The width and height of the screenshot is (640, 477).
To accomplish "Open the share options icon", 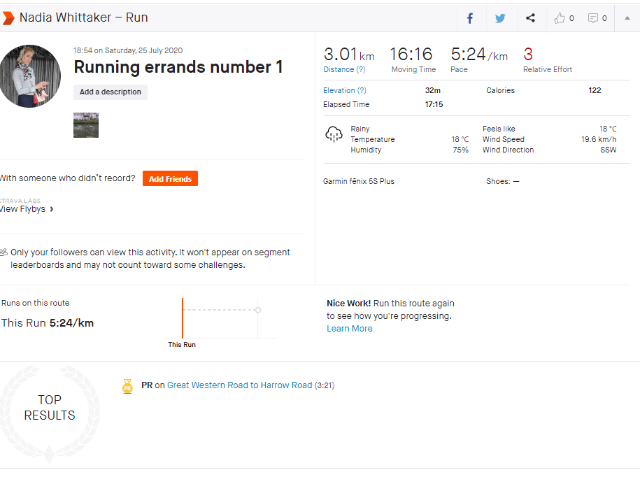I will [530, 18].
